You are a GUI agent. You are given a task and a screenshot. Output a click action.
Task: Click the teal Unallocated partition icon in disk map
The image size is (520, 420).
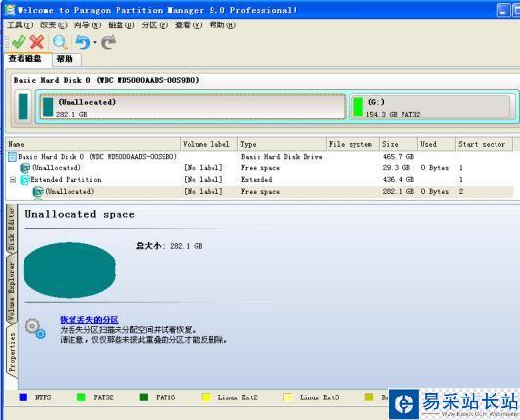point(48,107)
